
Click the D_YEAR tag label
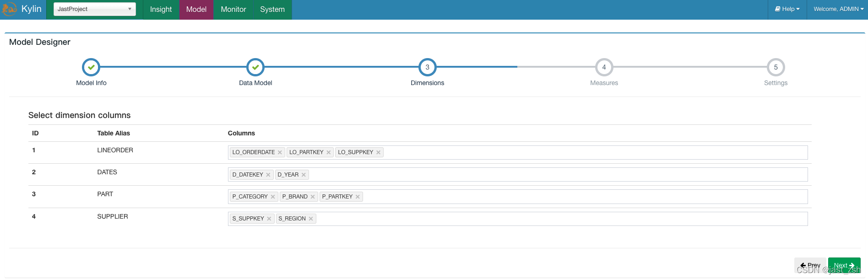pos(288,175)
